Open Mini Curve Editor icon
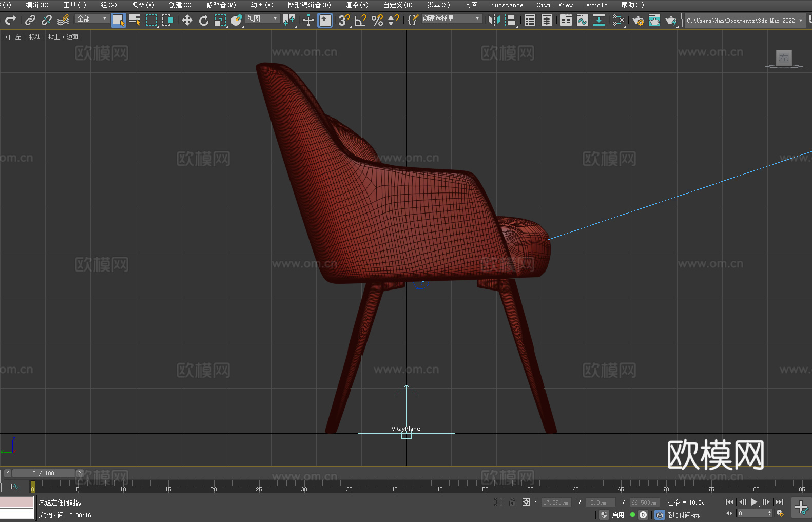Screen dimensions: 812x522 (14, 486)
